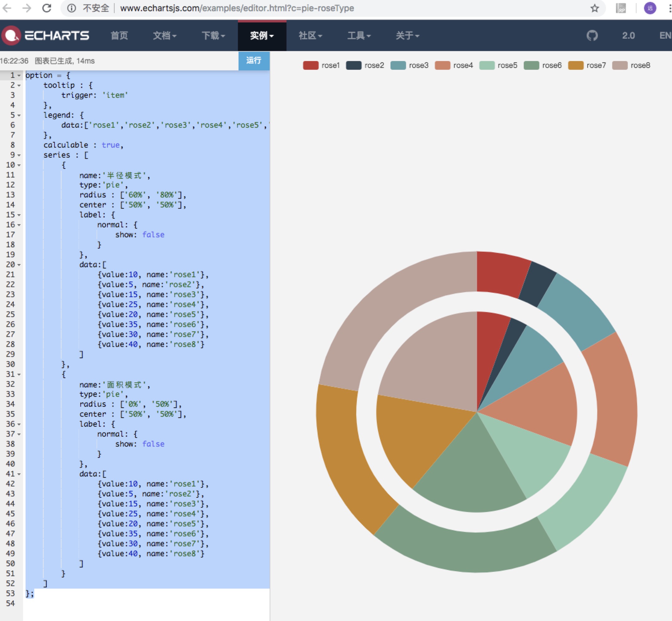Open the 工具 dropdown menu

(359, 36)
